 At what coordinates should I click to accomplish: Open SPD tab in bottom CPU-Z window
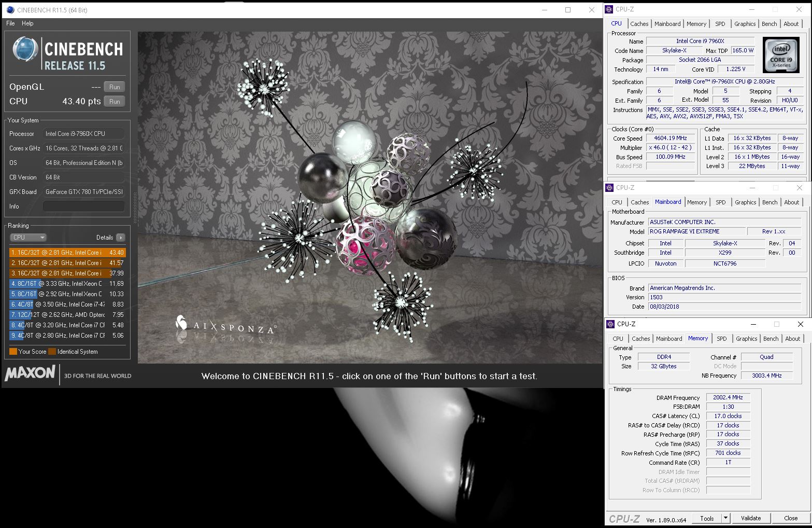coord(722,339)
